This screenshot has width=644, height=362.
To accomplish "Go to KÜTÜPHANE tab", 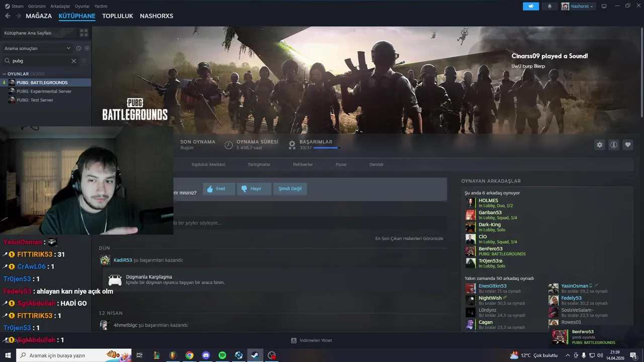I will (x=77, y=16).
